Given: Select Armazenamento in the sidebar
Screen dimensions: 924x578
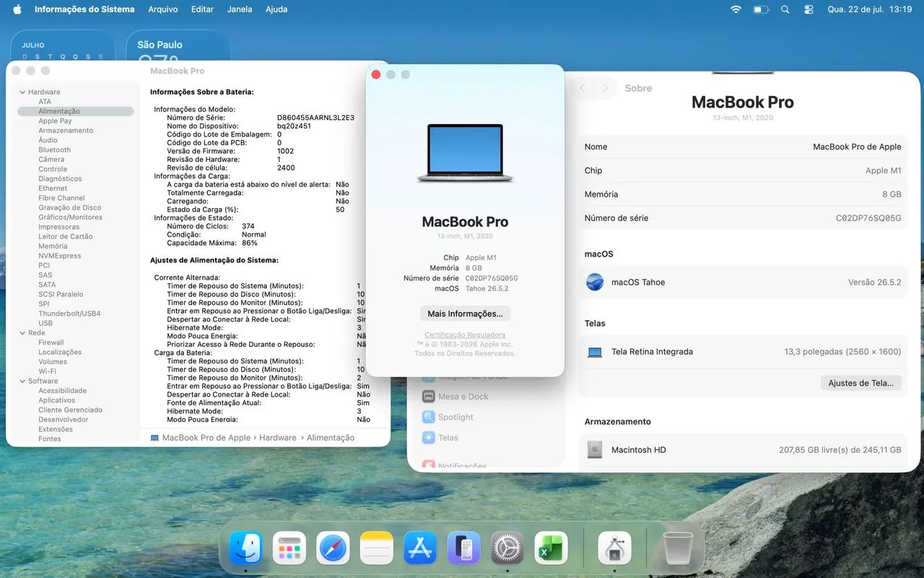Looking at the screenshot, I should click(x=66, y=131).
